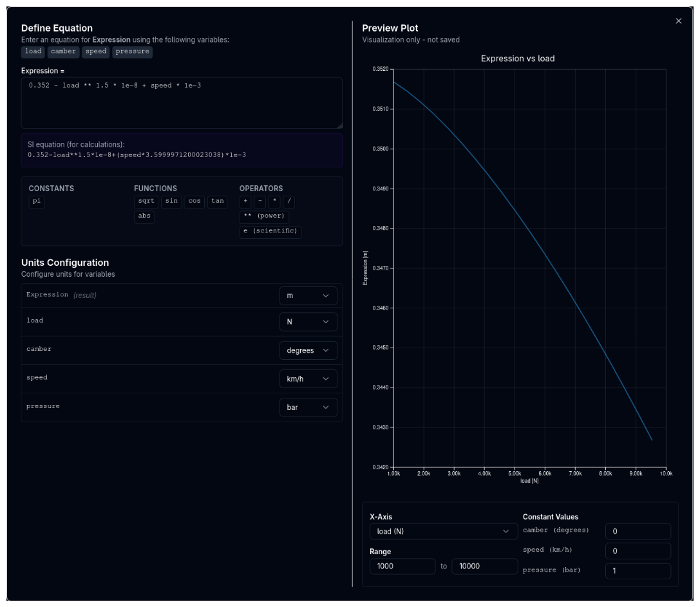Open the speed km/h unit dropdown
This screenshot has height=607, width=700.
tap(308, 379)
